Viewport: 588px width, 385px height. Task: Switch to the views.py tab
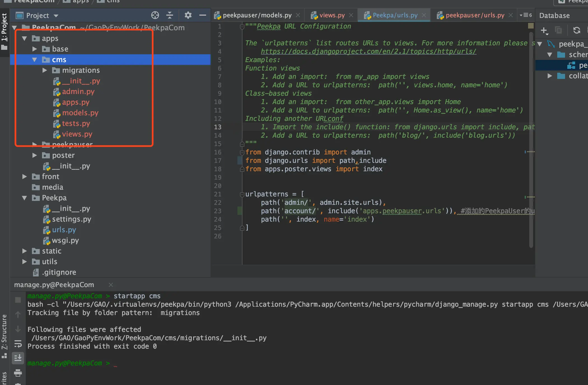click(x=332, y=15)
